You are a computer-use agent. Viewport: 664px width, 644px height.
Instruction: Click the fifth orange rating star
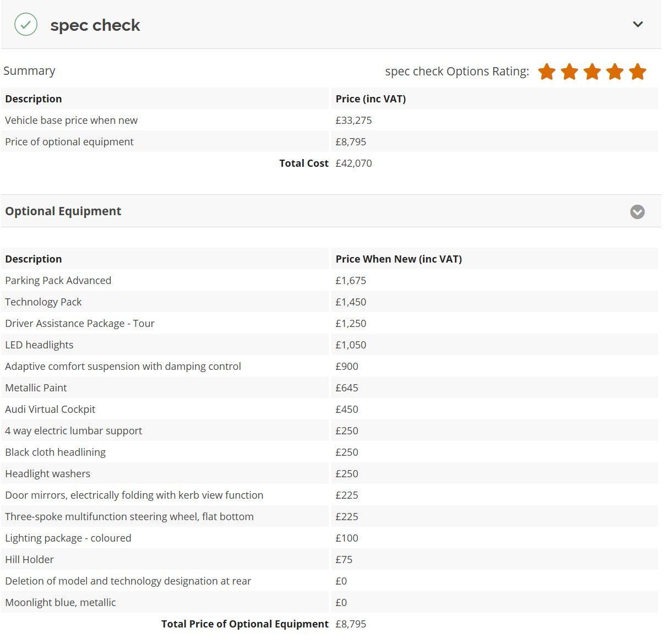(637, 72)
